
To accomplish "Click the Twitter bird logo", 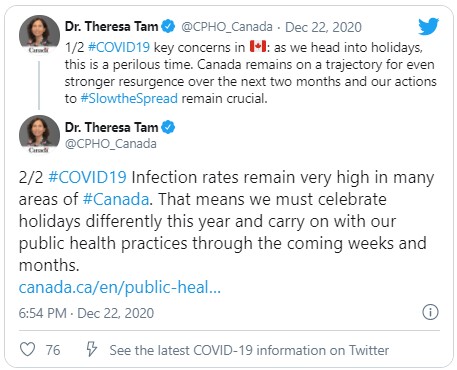I will [x=429, y=26].
